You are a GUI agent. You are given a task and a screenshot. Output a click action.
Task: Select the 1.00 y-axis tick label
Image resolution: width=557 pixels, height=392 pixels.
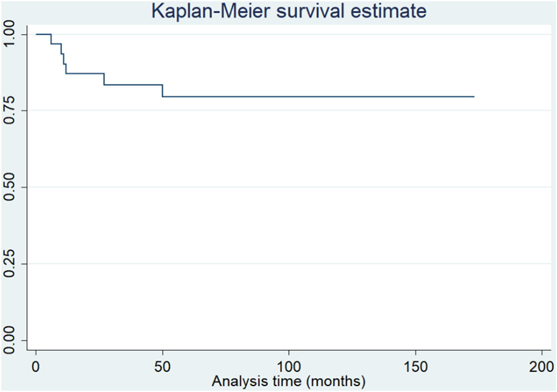(x=9, y=34)
